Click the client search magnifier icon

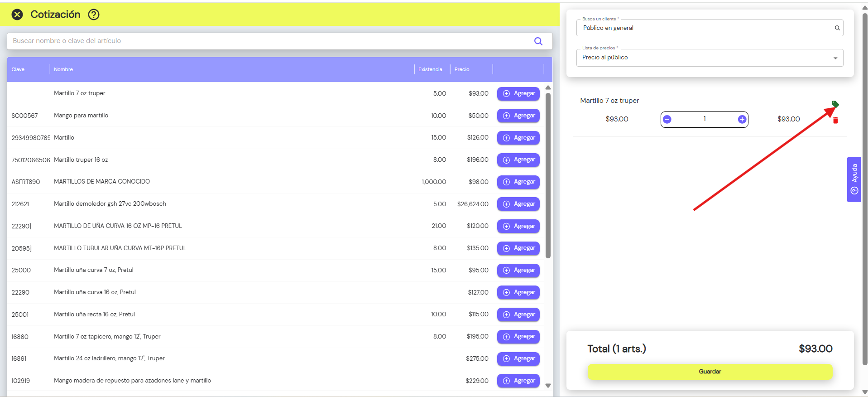[837, 28]
